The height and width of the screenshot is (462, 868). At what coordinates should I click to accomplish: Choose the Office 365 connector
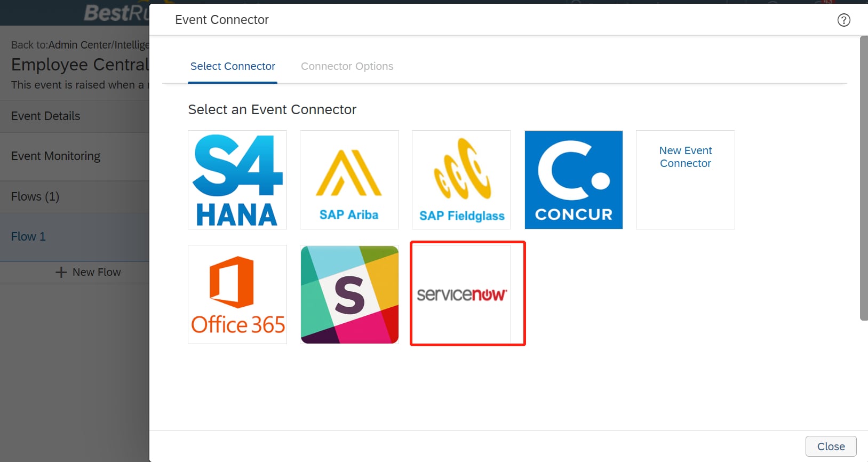pyautogui.click(x=237, y=294)
